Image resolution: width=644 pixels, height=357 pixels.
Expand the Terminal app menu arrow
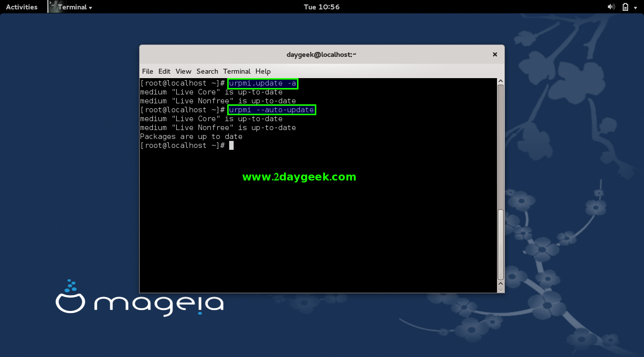click(91, 7)
